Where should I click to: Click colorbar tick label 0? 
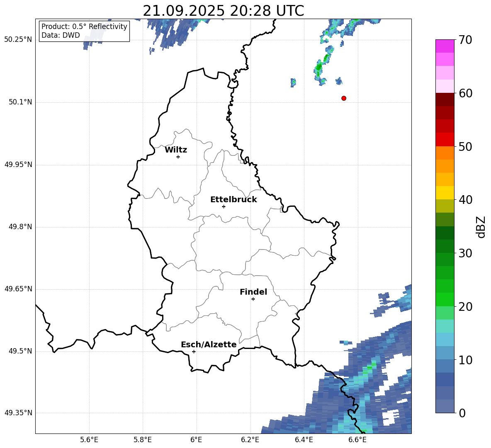coord(462,413)
